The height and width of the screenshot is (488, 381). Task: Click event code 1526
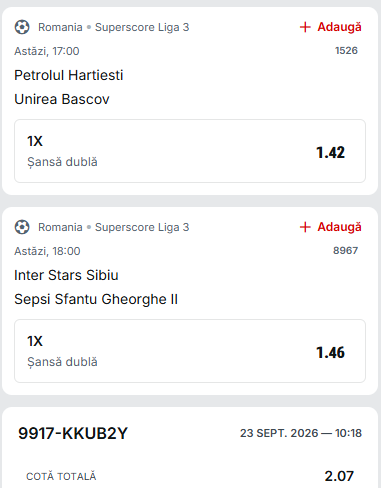point(346,51)
